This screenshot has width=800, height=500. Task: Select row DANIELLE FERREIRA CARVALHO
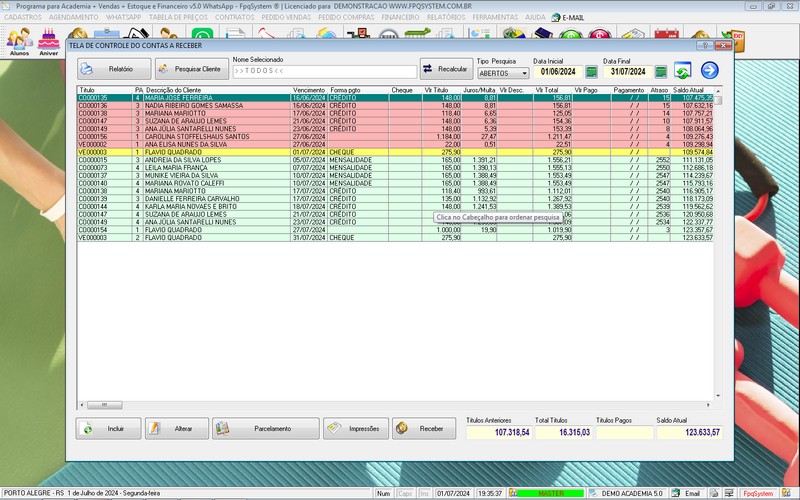coord(395,199)
